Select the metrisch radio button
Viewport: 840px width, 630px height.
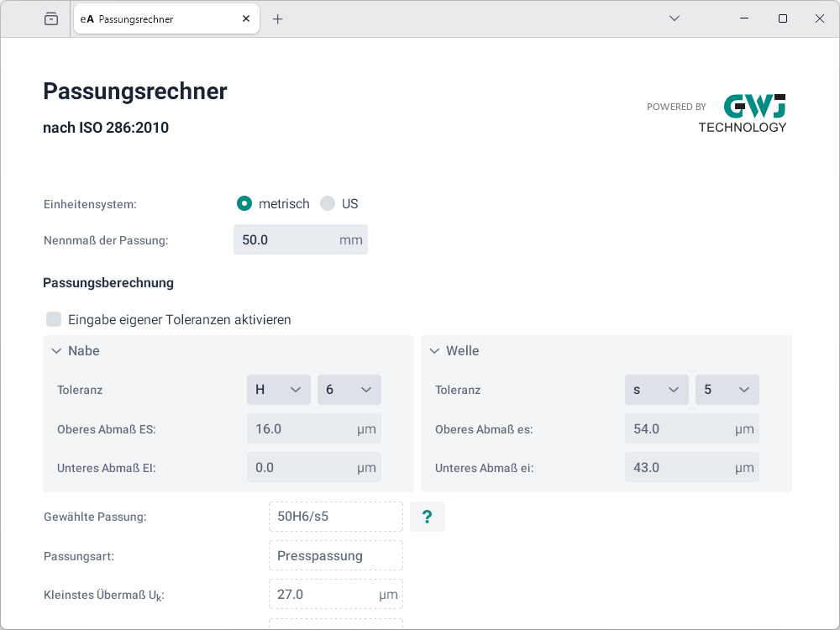[x=244, y=203]
